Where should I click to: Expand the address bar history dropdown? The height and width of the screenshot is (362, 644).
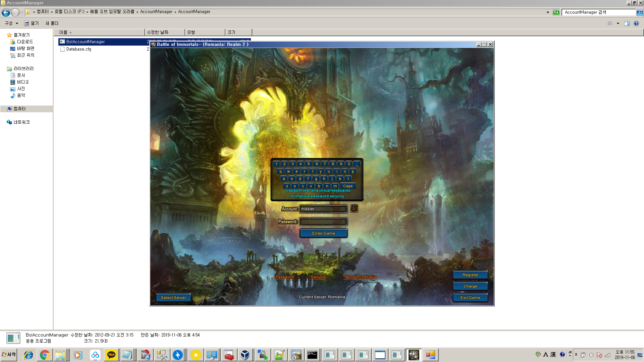(548, 12)
